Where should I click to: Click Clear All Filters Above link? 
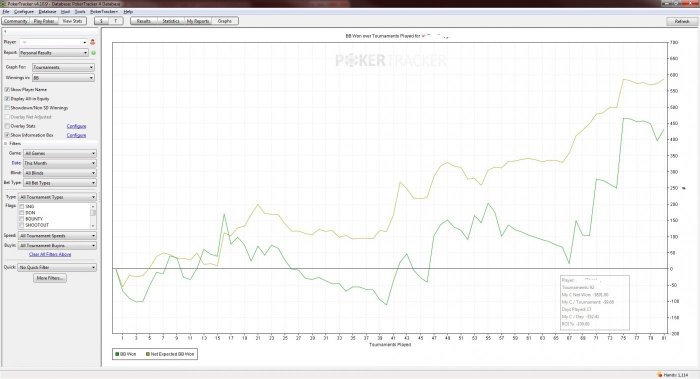click(x=50, y=254)
